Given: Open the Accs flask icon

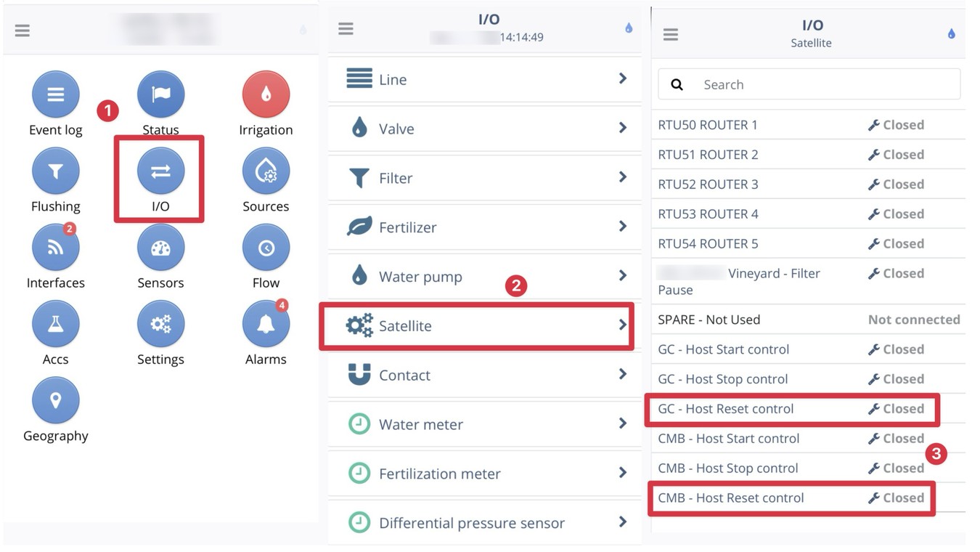Looking at the screenshot, I should coord(55,324).
